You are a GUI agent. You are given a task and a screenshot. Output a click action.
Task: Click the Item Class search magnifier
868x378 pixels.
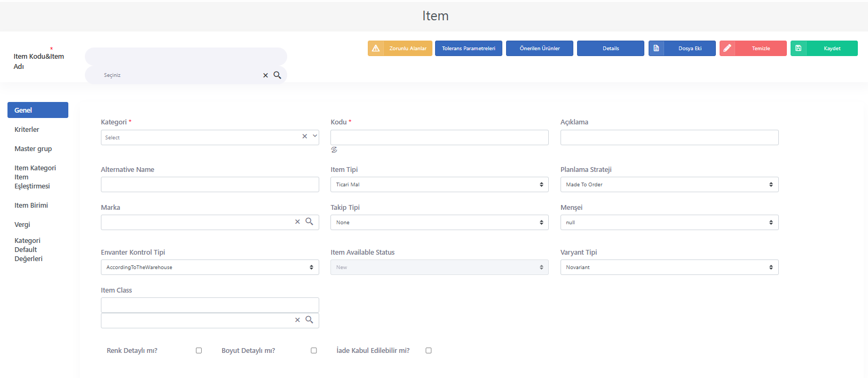pos(309,320)
